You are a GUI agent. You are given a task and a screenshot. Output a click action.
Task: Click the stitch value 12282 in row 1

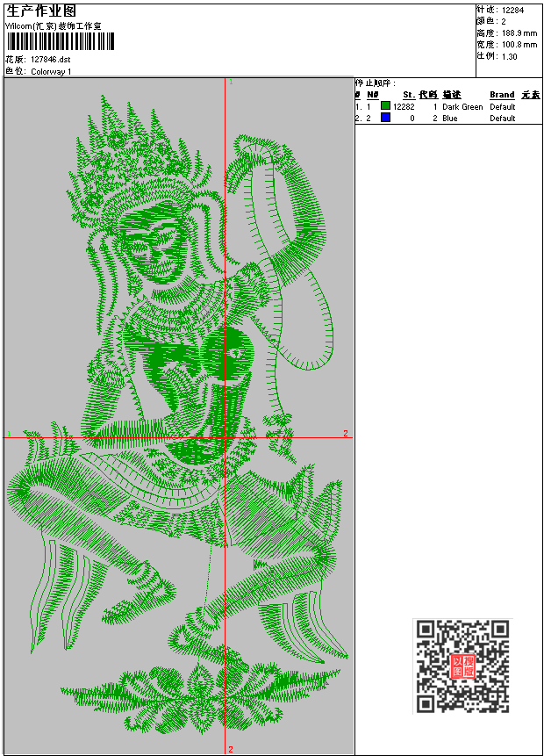(x=404, y=107)
